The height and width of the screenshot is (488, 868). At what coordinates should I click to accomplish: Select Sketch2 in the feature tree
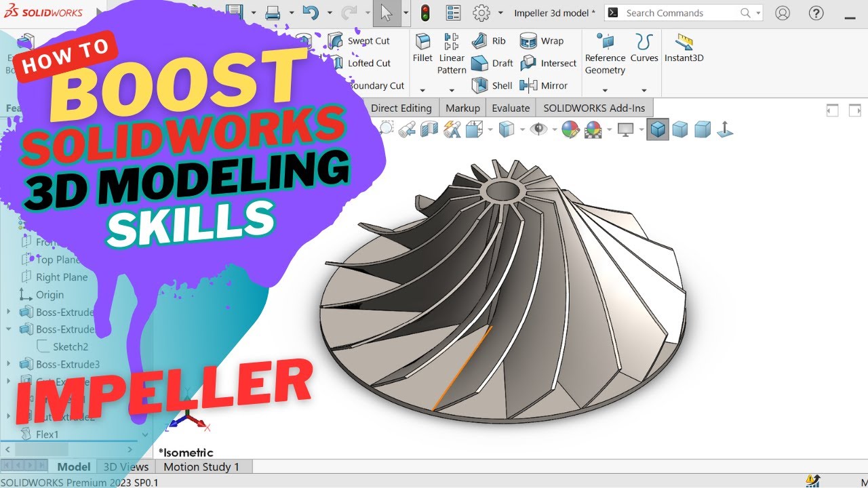[62, 346]
